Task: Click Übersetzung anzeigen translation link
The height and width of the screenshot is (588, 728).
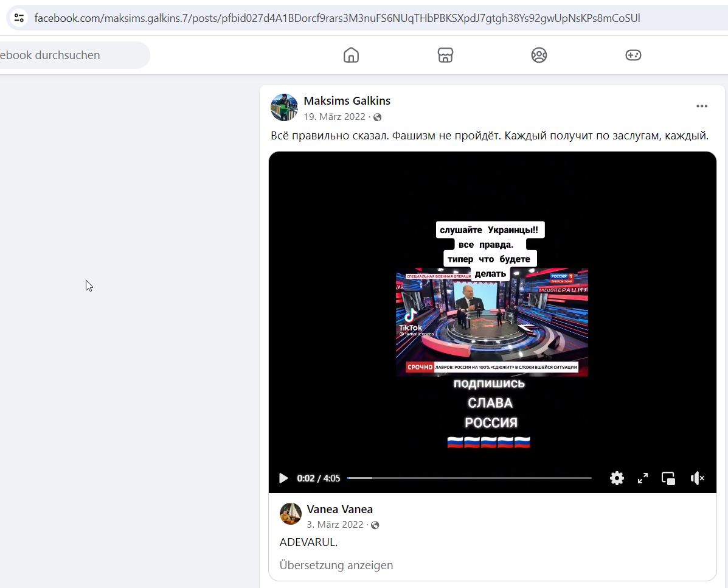Action: coord(336,565)
